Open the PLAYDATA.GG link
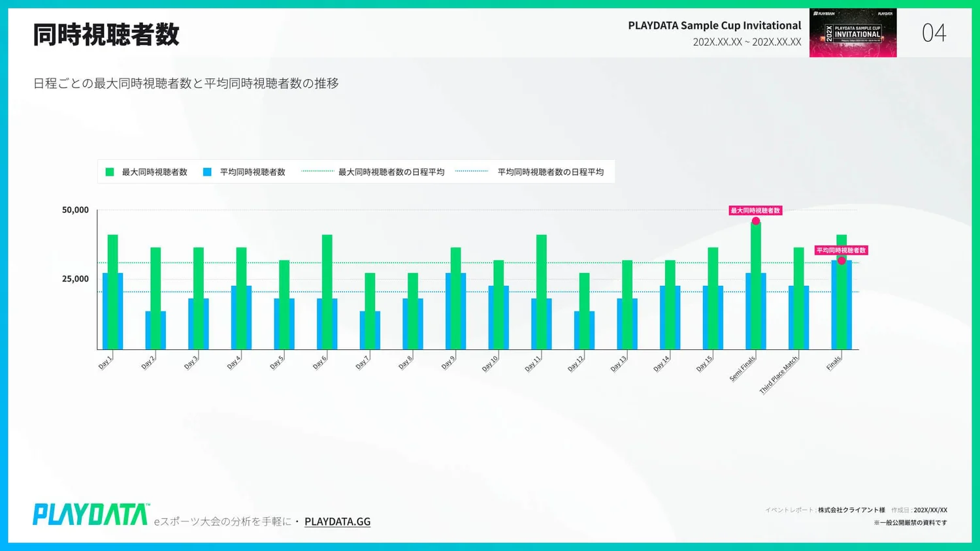This screenshot has width=980, height=551. click(x=338, y=521)
